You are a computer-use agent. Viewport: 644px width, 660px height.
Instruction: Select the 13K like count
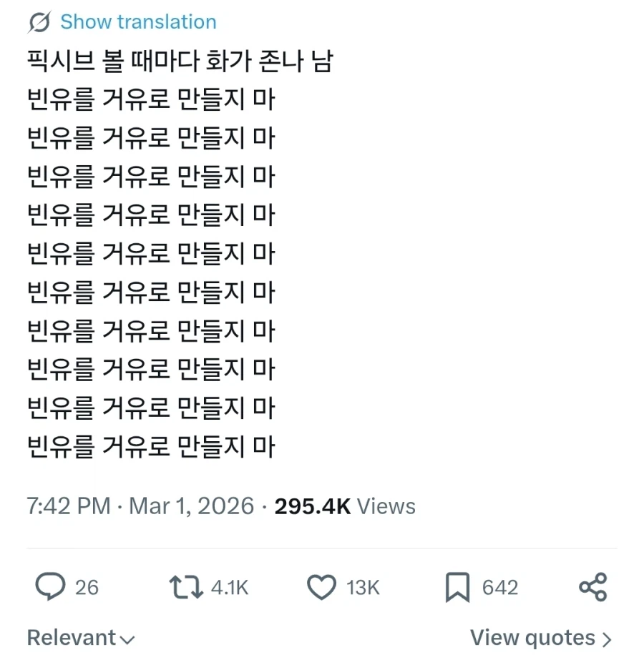pyautogui.click(x=365, y=588)
